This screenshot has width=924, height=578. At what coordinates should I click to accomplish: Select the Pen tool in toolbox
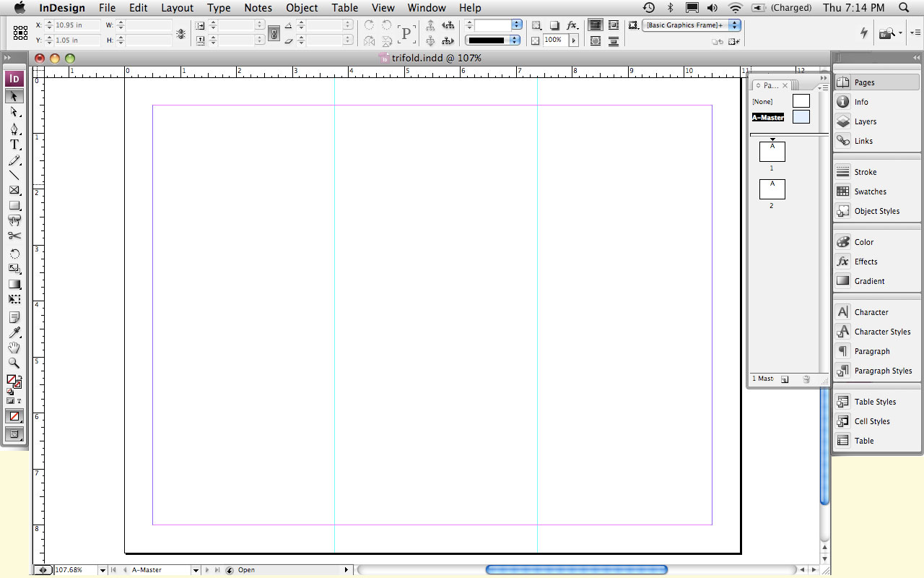14,129
